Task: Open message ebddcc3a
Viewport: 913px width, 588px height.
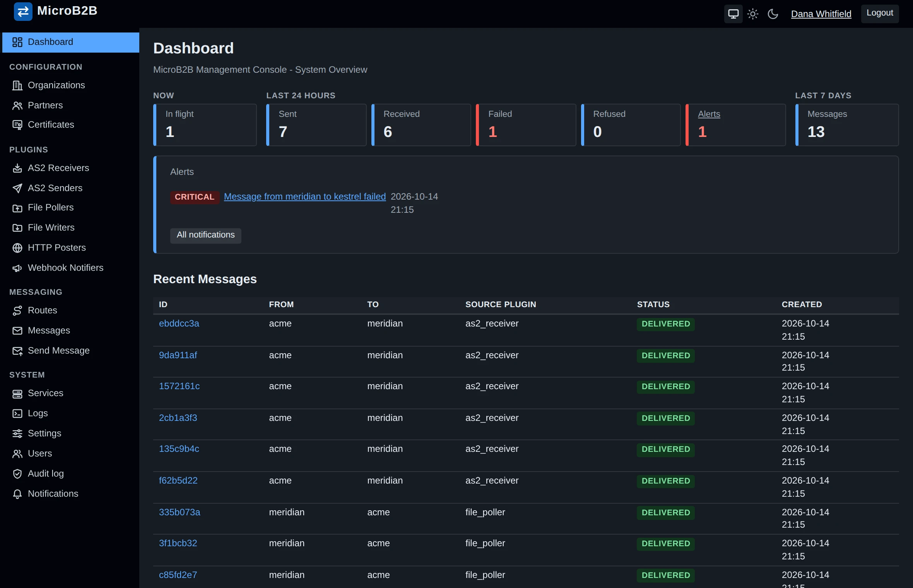Action: (x=179, y=323)
